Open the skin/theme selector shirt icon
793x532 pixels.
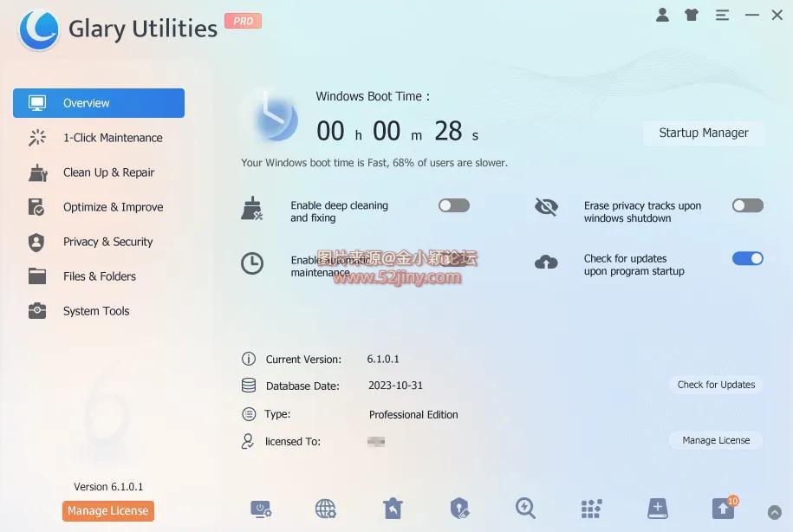pyautogui.click(x=691, y=15)
